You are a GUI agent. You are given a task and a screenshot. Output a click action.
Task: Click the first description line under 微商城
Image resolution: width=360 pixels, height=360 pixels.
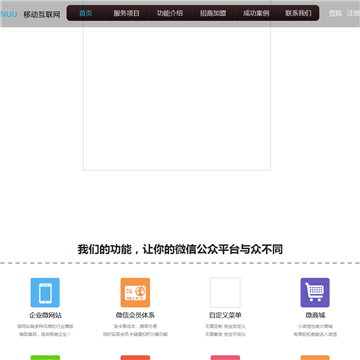tap(315, 326)
